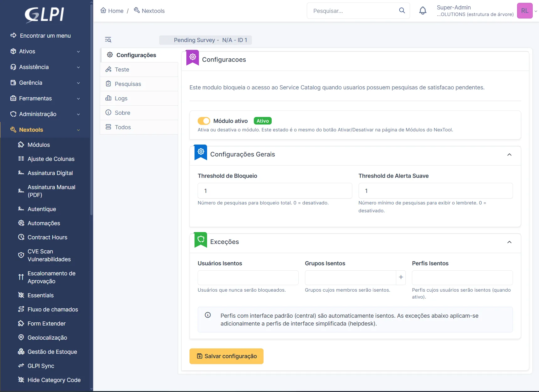Open the user profile dropdown arrow
Viewport: 539px width, 392px height.
(x=536, y=11)
